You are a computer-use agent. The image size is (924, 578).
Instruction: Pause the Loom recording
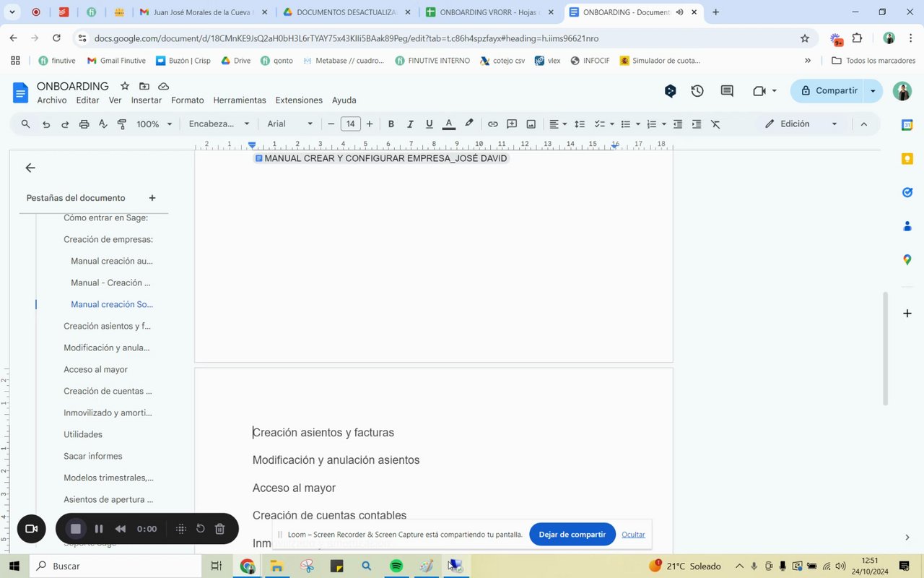pos(99,529)
